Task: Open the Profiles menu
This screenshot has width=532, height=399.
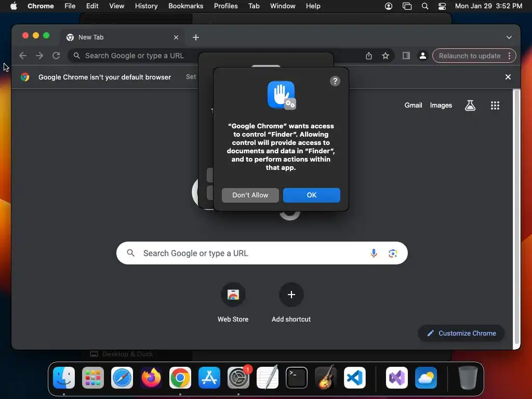Action: [x=225, y=6]
